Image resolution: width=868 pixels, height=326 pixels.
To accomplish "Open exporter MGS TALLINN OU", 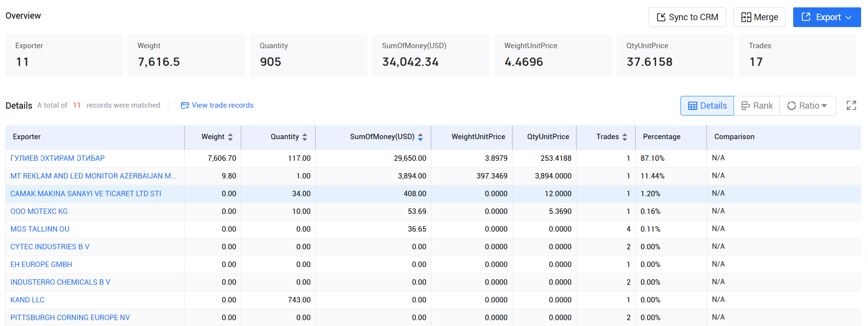I will click(x=40, y=229).
